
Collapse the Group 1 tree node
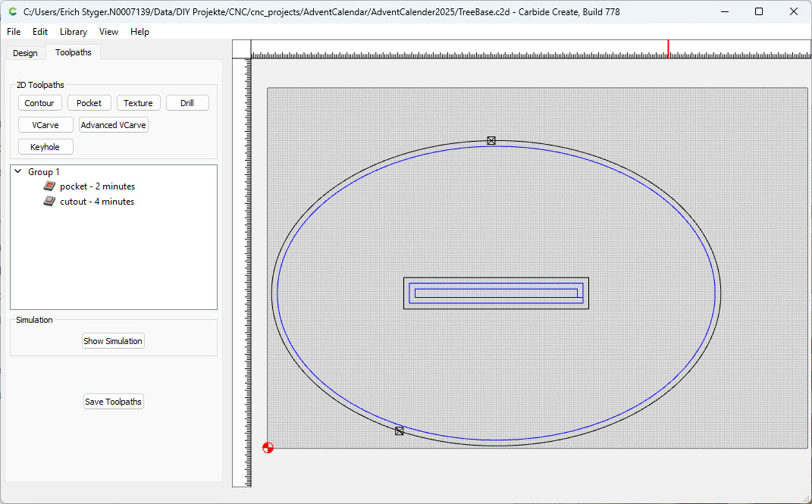click(18, 172)
